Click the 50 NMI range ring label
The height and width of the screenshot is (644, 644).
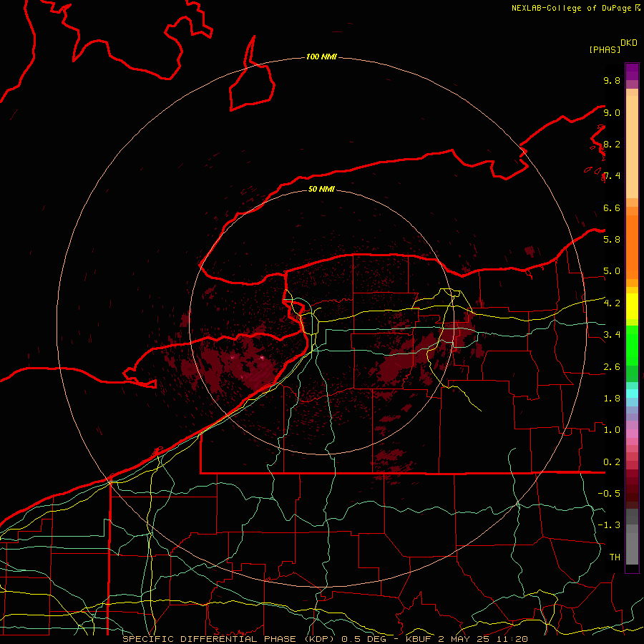coord(321,189)
